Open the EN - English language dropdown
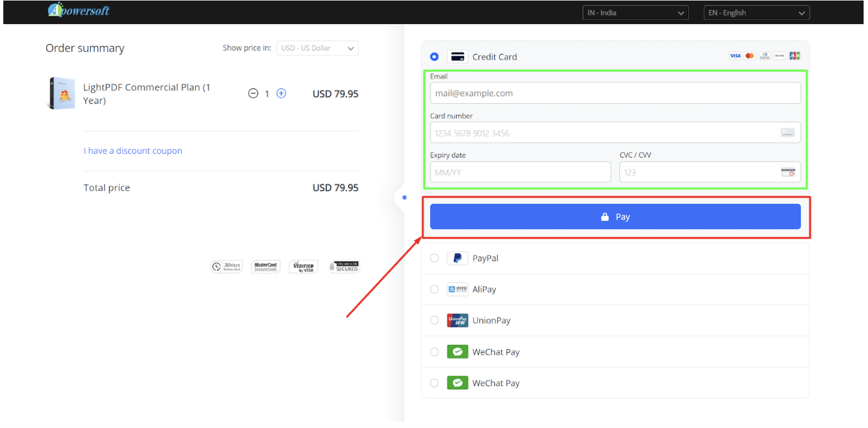 point(757,13)
